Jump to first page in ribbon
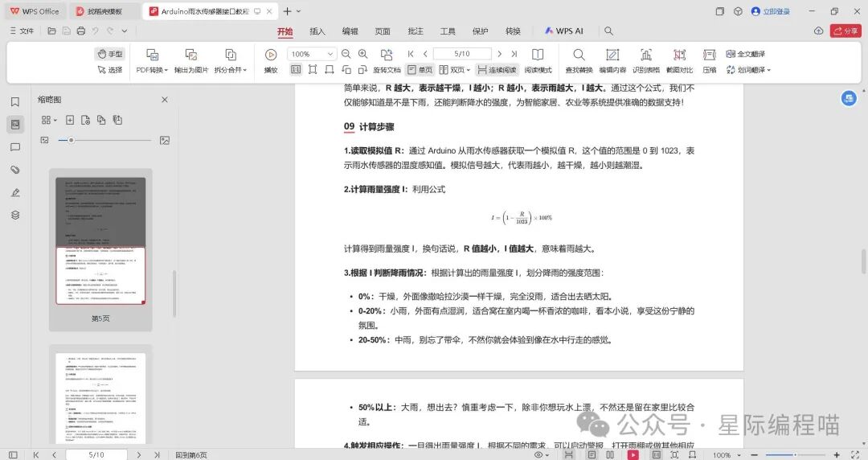Screen dimensions: 868x460 pyautogui.click(x=410, y=54)
